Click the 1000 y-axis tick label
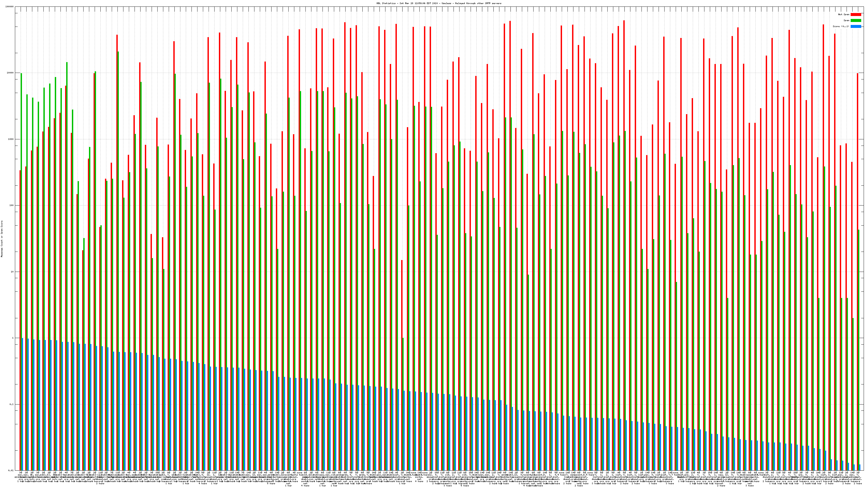Image resolution: width=868 pixels, height=488 pixels. (x=11, y=139)
